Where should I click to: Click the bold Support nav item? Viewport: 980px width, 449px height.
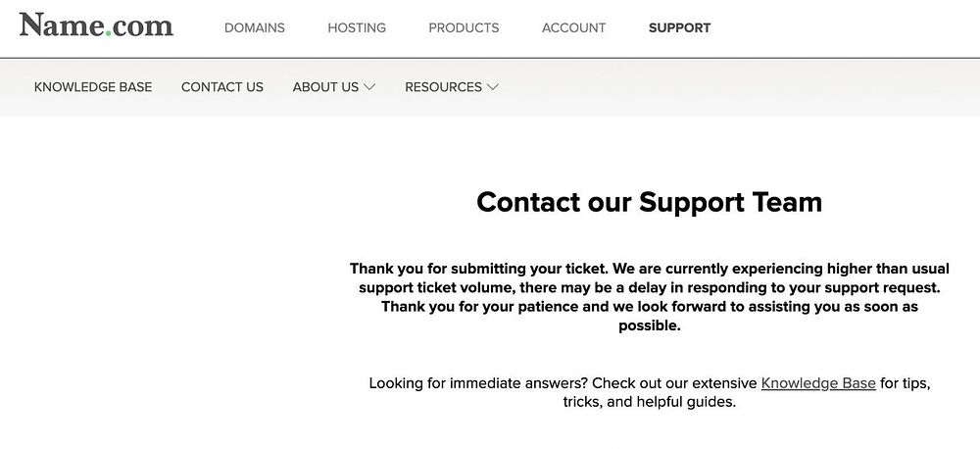pyautogui.click(x=679, y=27)
